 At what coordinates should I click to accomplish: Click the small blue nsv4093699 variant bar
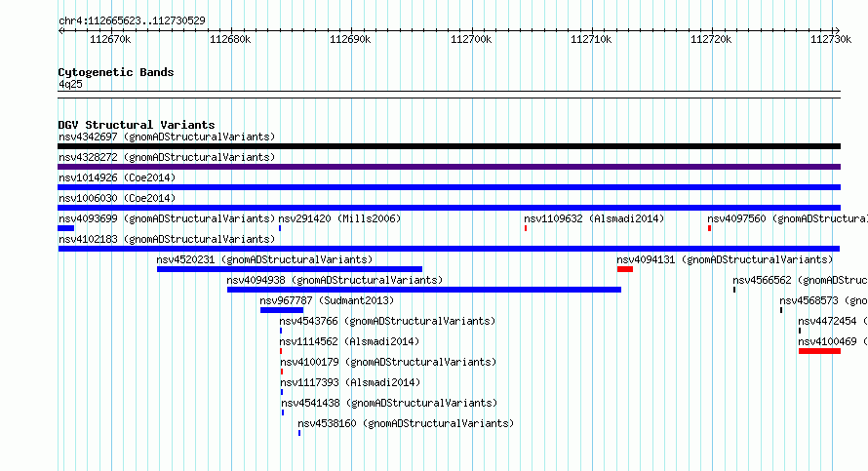click(x=66, y=228)
